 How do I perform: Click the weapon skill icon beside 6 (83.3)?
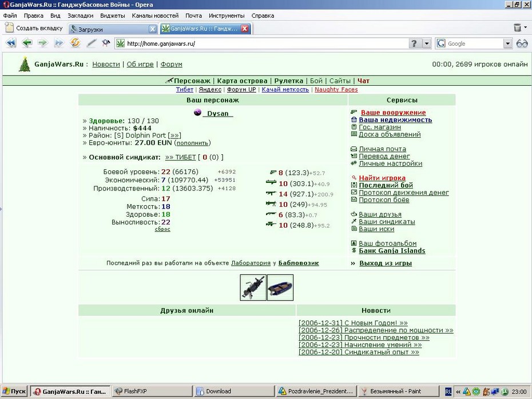(x=271, y=214)
